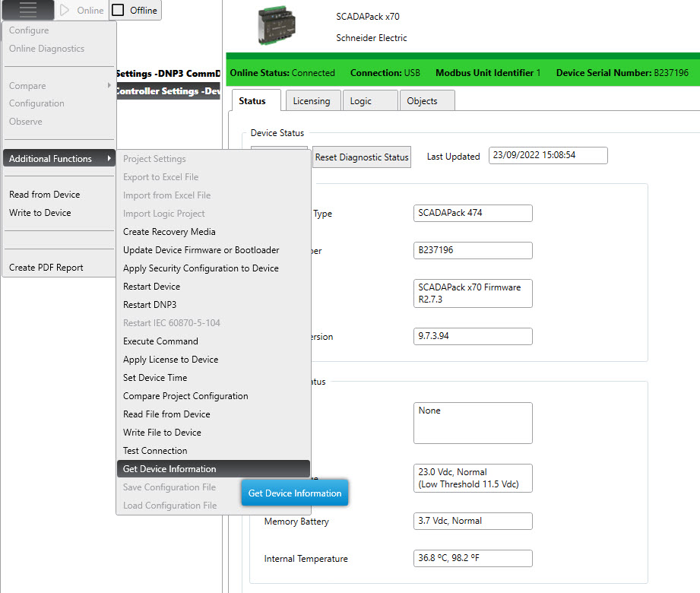The height and width of the screenshot is (593, 700).
Task: Select Import Logic Project
Action: click(x=164, y=214)
